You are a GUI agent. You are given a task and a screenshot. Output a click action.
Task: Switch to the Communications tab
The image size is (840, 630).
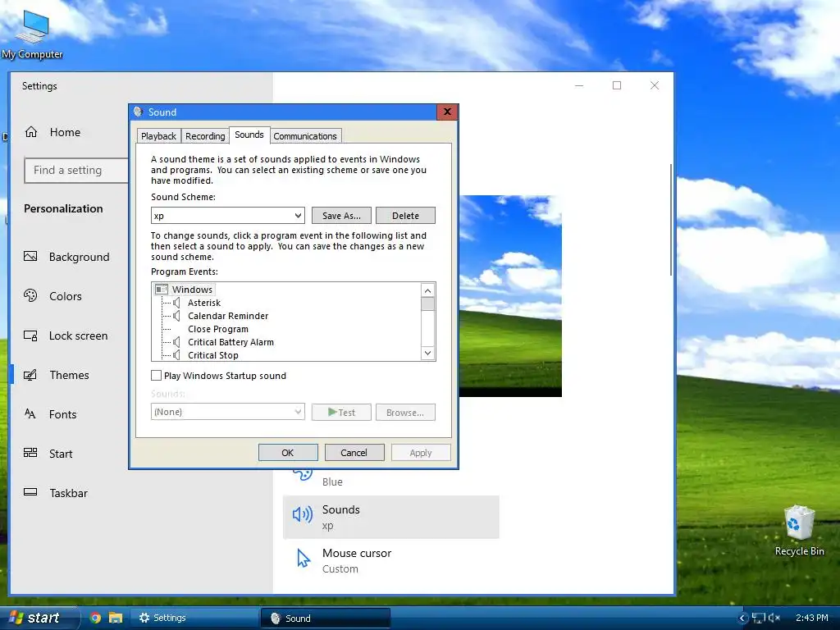pos(305,136)
